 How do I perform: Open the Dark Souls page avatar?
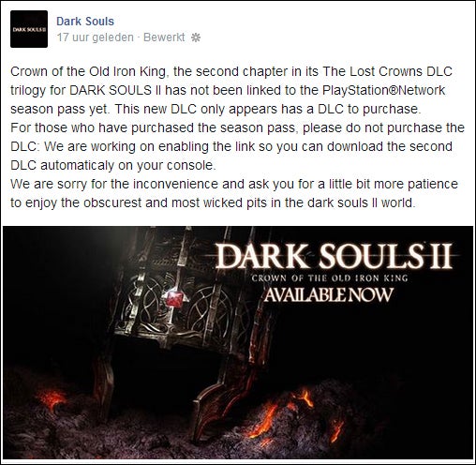(29, 29)
